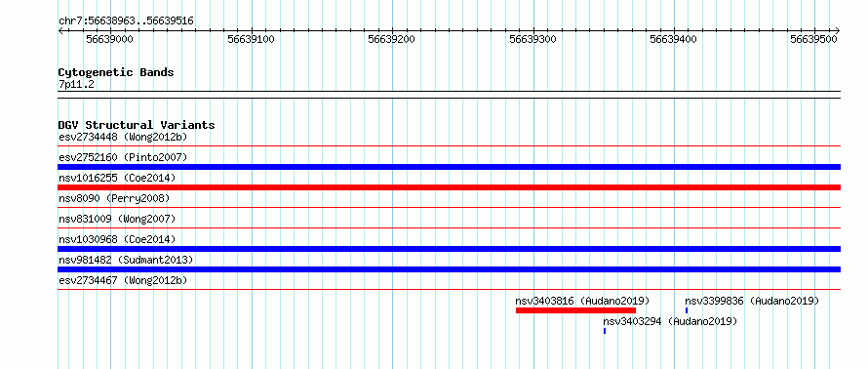Image resolution: width=868 pixels, height=369 pixels.
Task: Open the nsv8090 (Perry2008) variant label
Action: (x=114, y=198)
